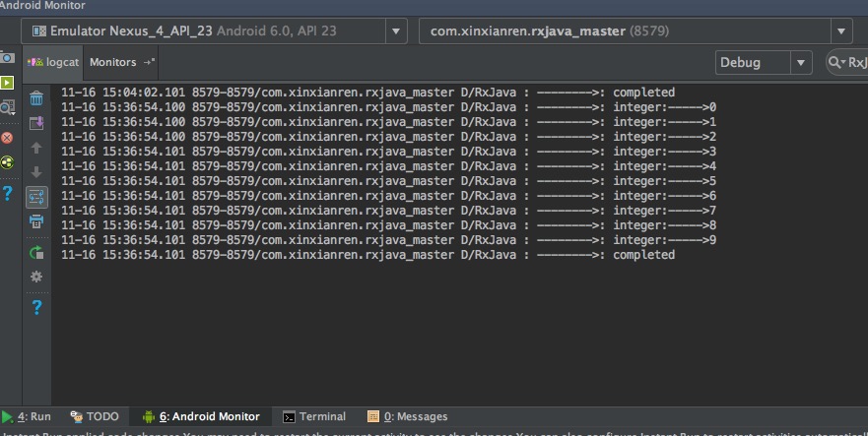This screenshot has width=868, height=436.
Task: Click the Up the stack trace arrow
Action: [x=36, y=148]
